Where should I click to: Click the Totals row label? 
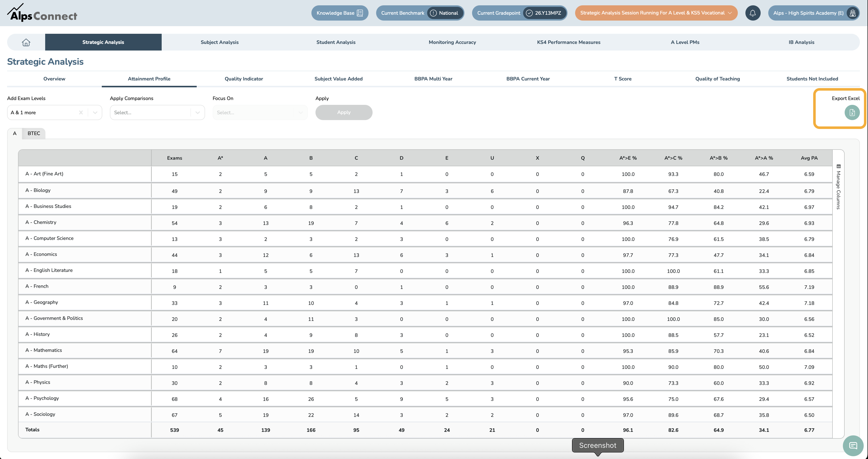pos(32,430)
